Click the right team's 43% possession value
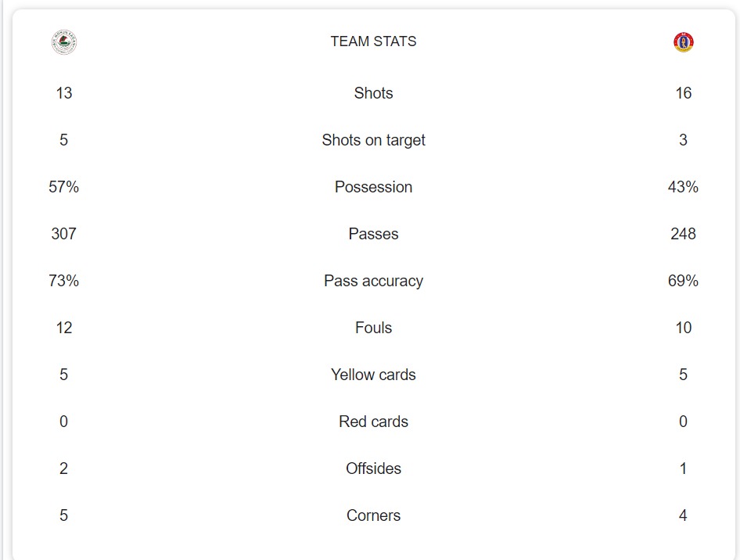Screen dimensions: 740x560 point(683,187)
